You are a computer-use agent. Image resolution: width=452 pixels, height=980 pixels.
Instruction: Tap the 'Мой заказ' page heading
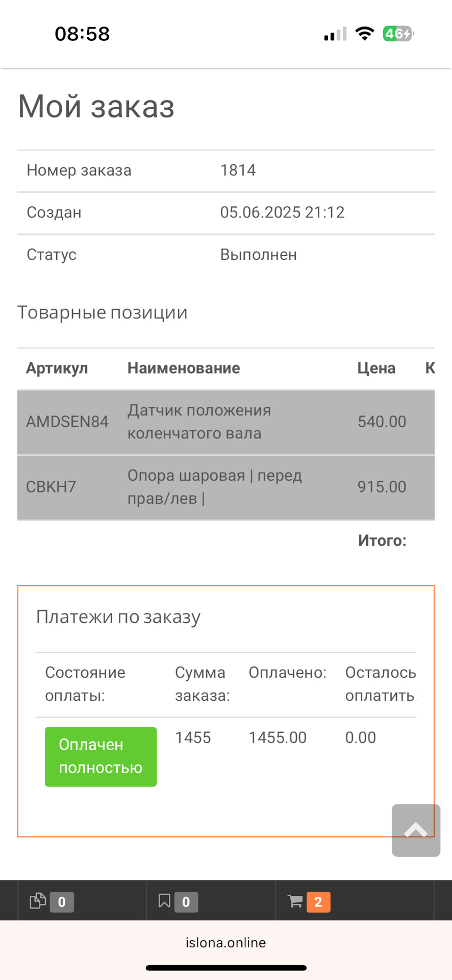[x=96, y=107]
